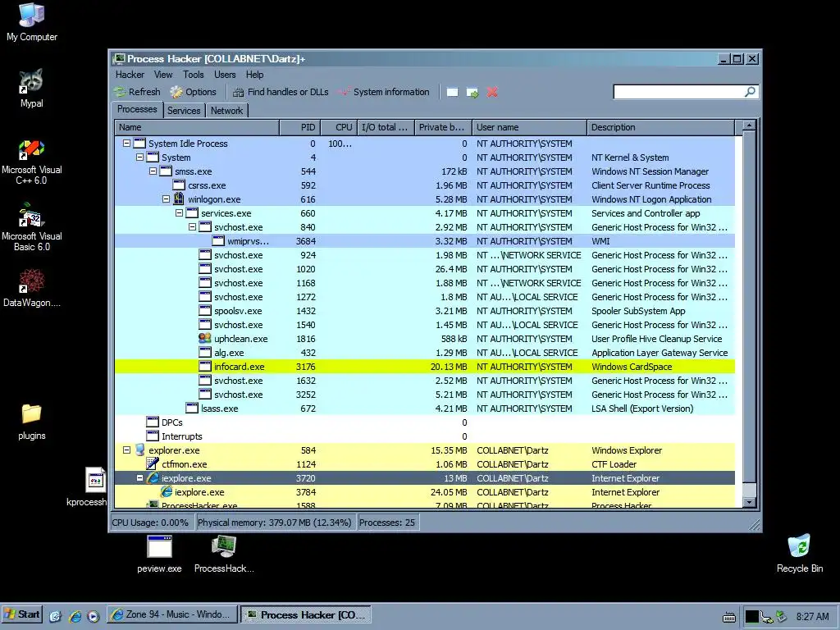Switch to the Network tab

(x=226, y=111)
